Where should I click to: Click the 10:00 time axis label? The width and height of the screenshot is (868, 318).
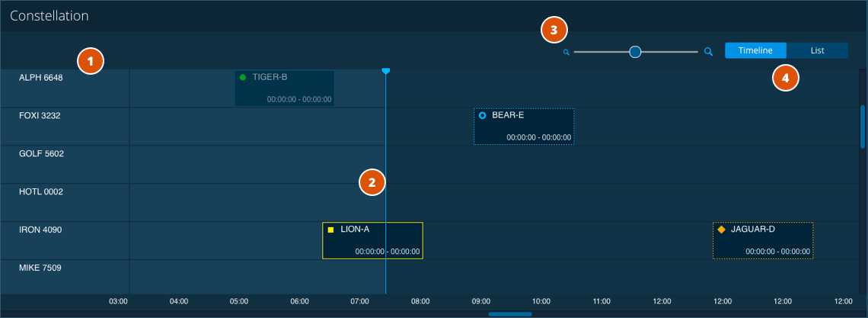pos(541,301)
